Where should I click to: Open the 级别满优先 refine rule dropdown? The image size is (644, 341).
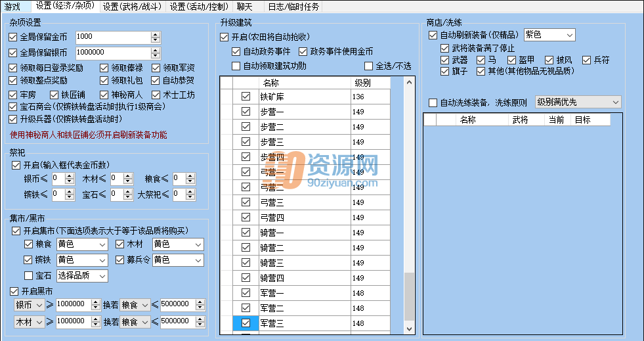click(578, 102)
